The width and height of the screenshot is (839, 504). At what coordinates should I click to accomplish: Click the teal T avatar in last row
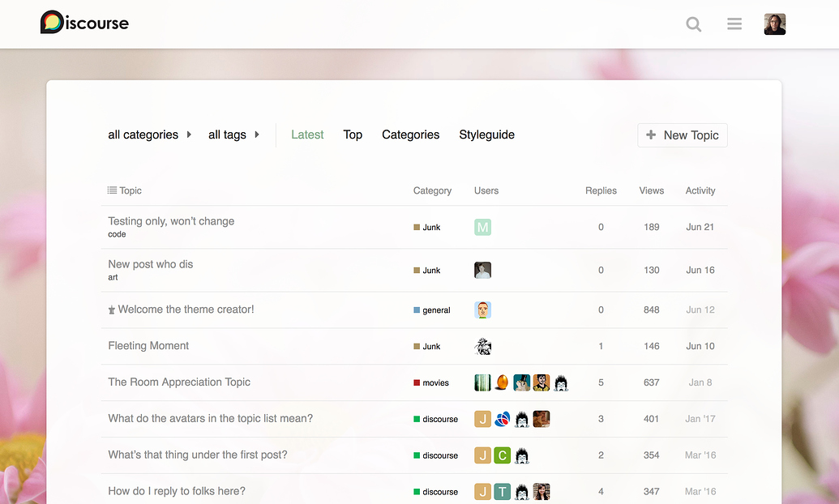[x=503, y=492]
